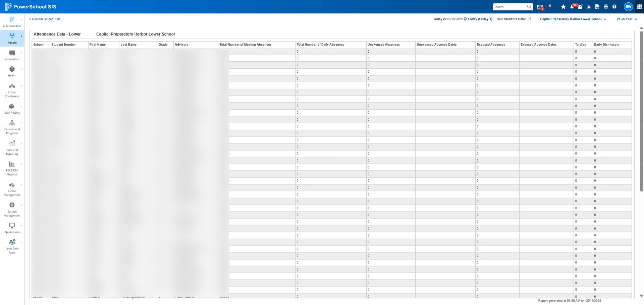Open the System Management gear icon
644x305 pixels.
click(12, 205)
